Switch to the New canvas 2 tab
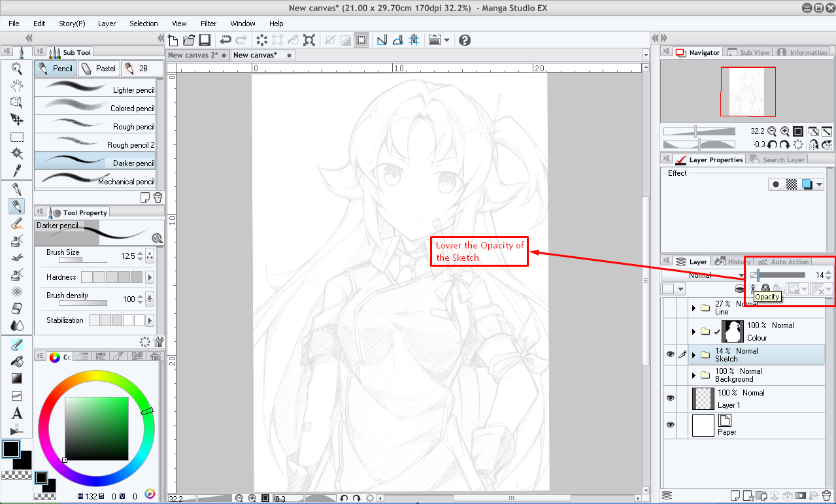The height and width of the screenshot is (504, 836). pos(194,55)
